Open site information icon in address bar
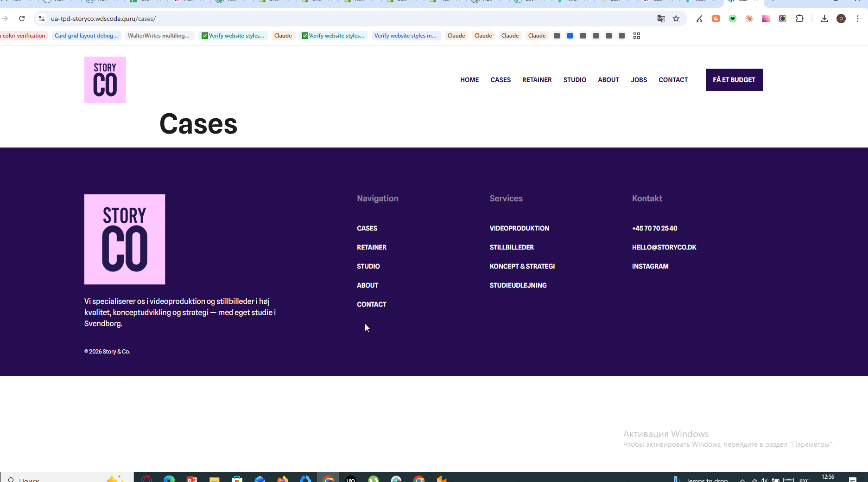 coord(42,19)
